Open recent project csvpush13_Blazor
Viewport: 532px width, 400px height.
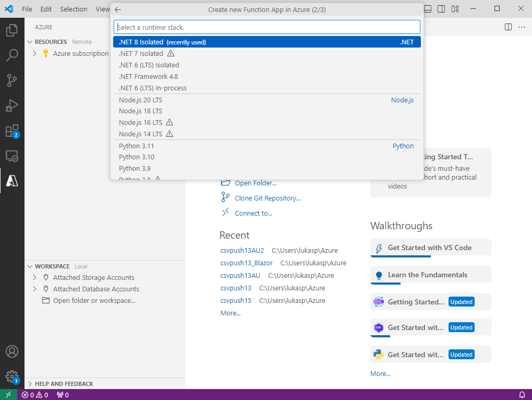coord(246,263)
